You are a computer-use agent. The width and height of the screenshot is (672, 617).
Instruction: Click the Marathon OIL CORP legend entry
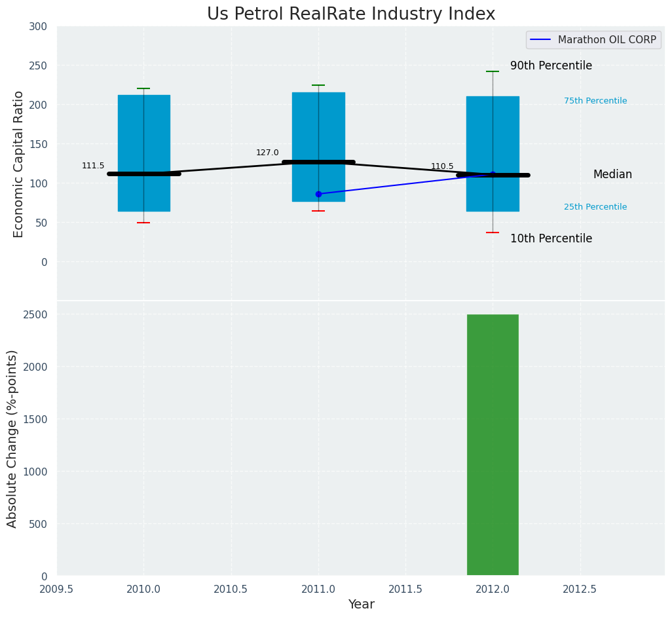(606, 40)
